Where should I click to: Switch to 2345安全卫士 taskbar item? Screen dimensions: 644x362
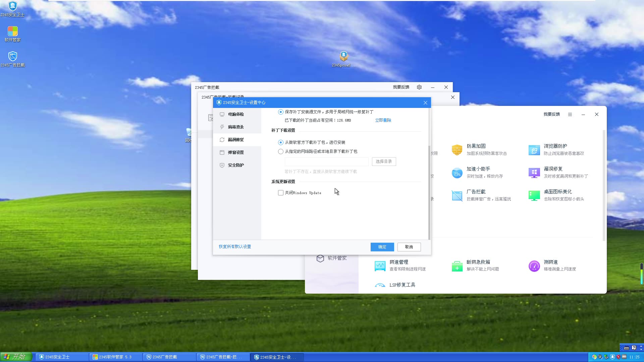point(62,357)
